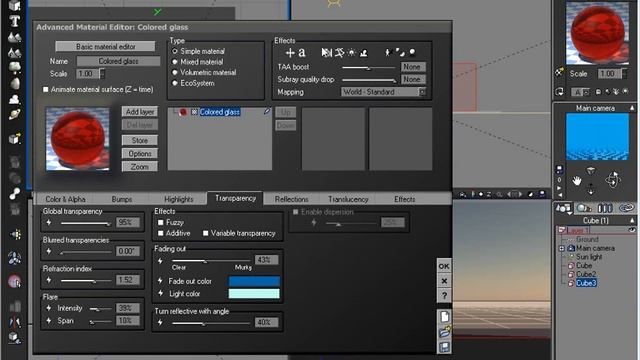
Task: Switch to the Translucency tab
Action: [x=348, y=200]
